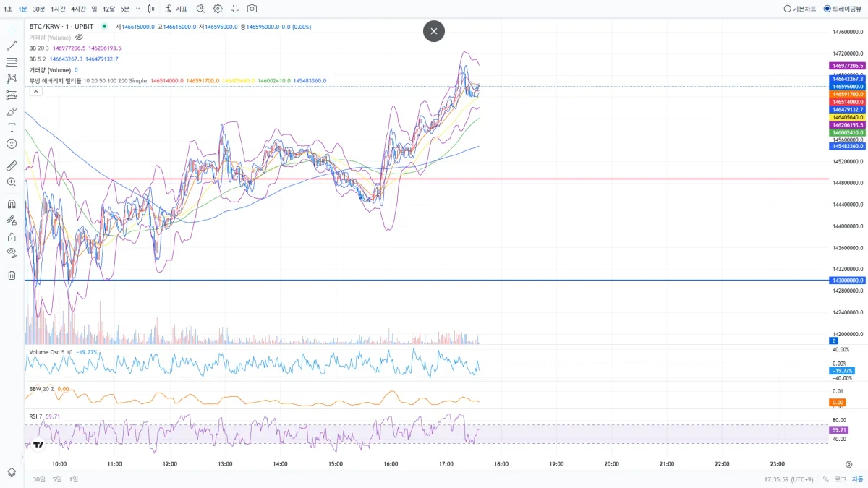Screen dimensions: 868x488
Task: Expand the timeframe interval dropdown arrow
Action: pyautogui.click(x=137, y=9)
